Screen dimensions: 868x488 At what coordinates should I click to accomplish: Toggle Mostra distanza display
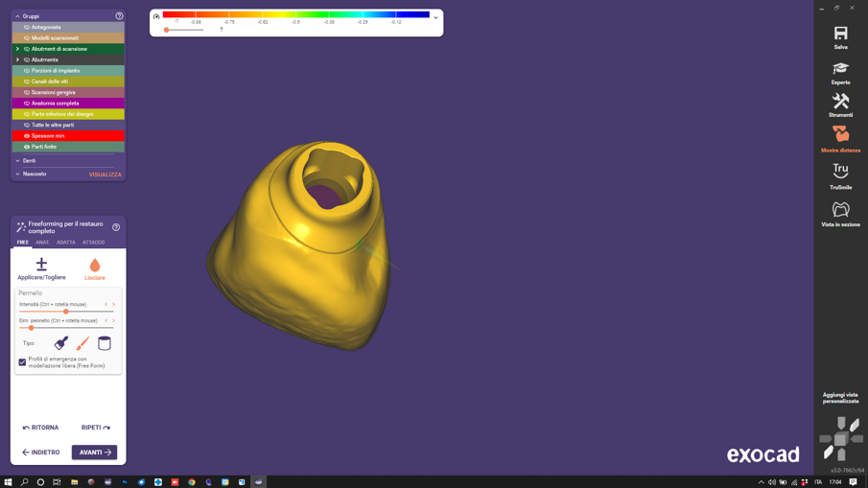tap(840, 139)
